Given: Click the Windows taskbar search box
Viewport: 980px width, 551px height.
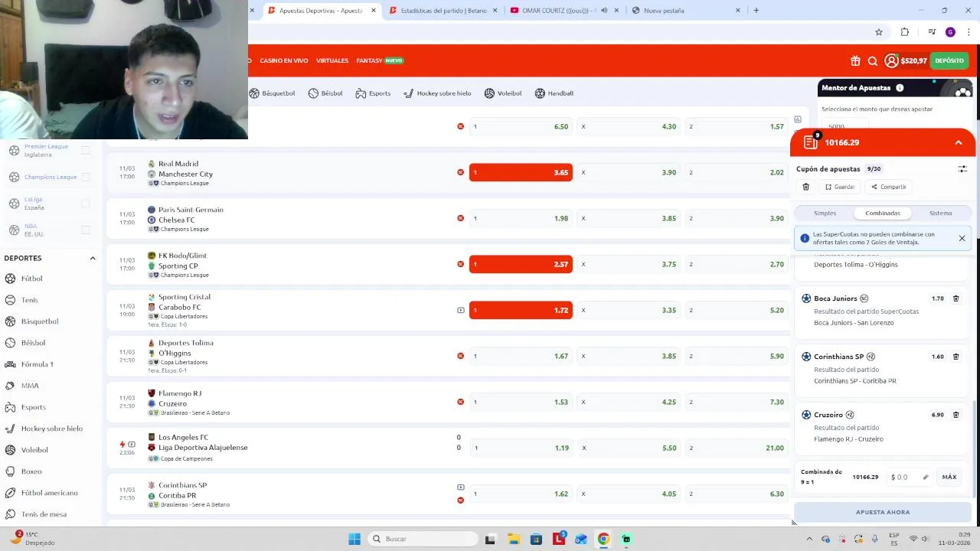Looking at the screenshot, I should point(423,539).
